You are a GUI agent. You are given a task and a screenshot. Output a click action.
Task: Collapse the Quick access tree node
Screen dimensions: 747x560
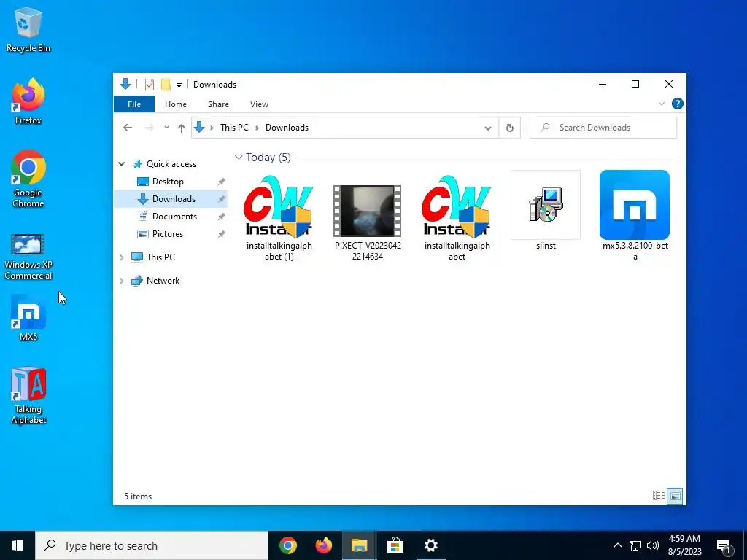coord(122,164)
